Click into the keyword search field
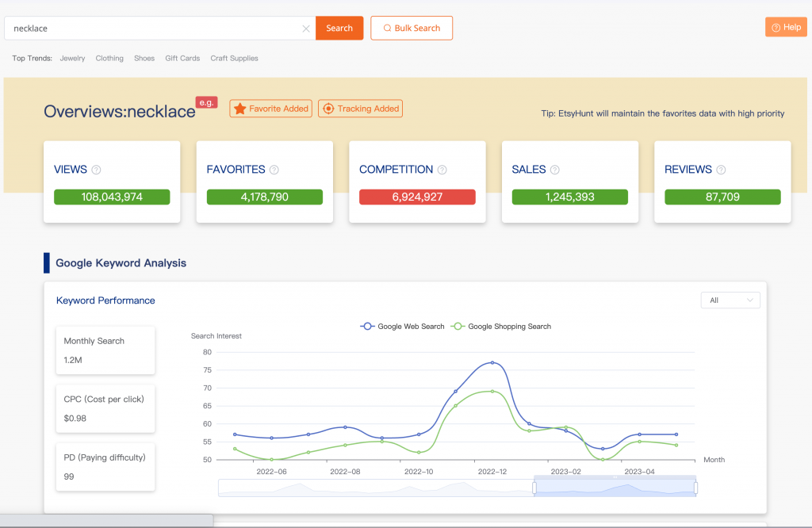 [x=155, y=29]
